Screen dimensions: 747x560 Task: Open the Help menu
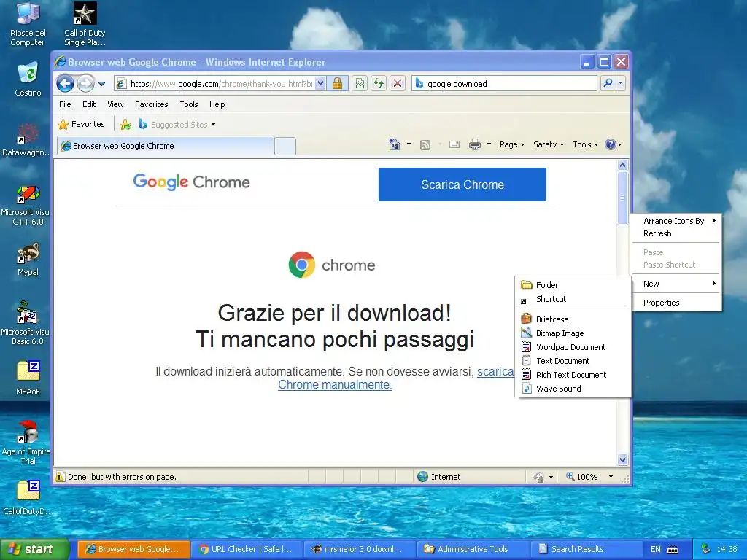(217, 104)
